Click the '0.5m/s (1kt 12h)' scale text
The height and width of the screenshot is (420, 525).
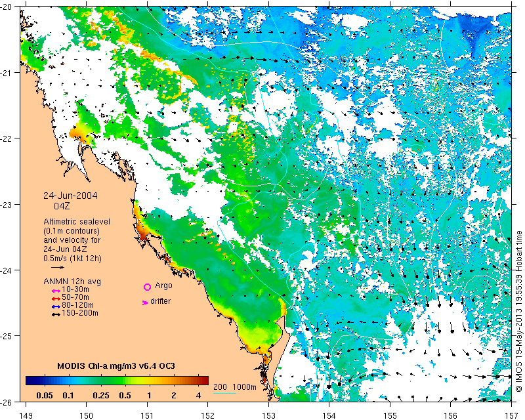72,259
